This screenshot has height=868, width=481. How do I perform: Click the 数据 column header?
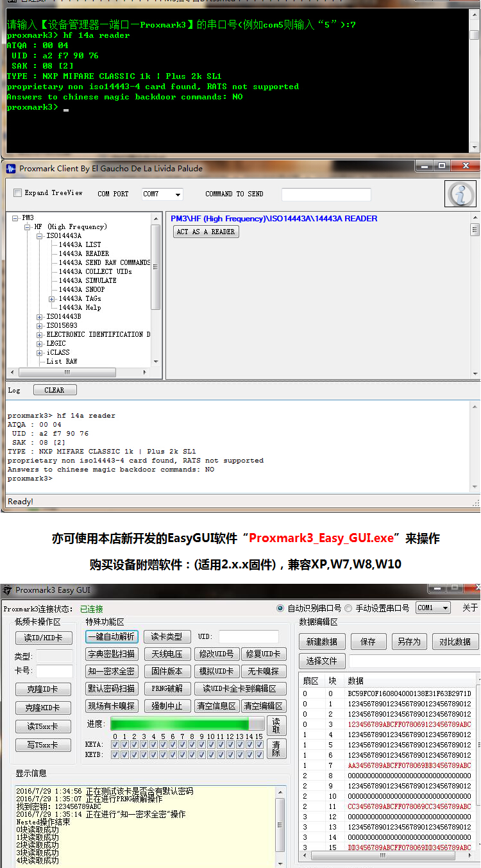point(355,681)
